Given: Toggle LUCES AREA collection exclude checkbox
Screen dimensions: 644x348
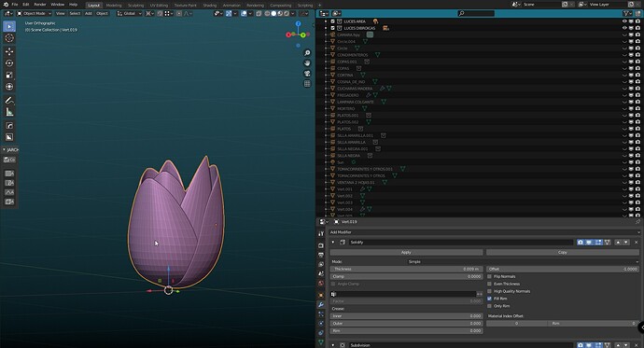Looking at the screenshot, I should tap(332, 21).
